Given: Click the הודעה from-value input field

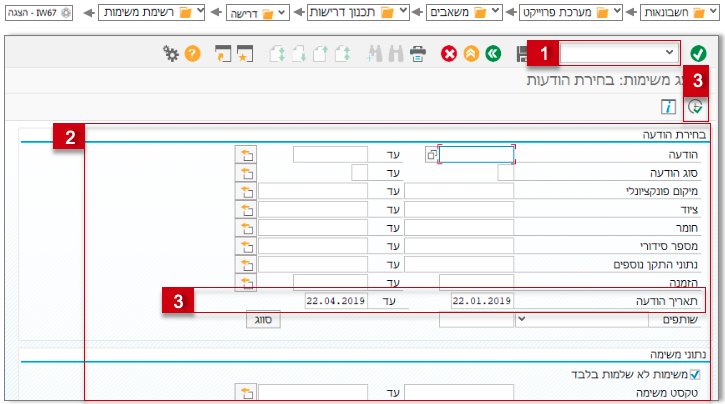Looking at the screenshot, I should point(476,155).
